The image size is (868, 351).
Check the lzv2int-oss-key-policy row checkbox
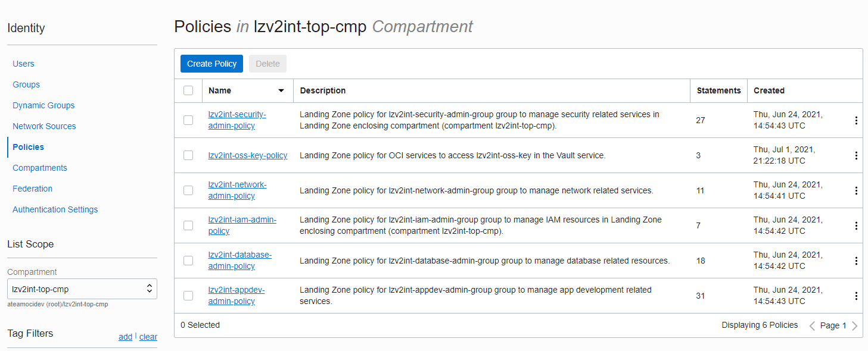pos(188,155)
